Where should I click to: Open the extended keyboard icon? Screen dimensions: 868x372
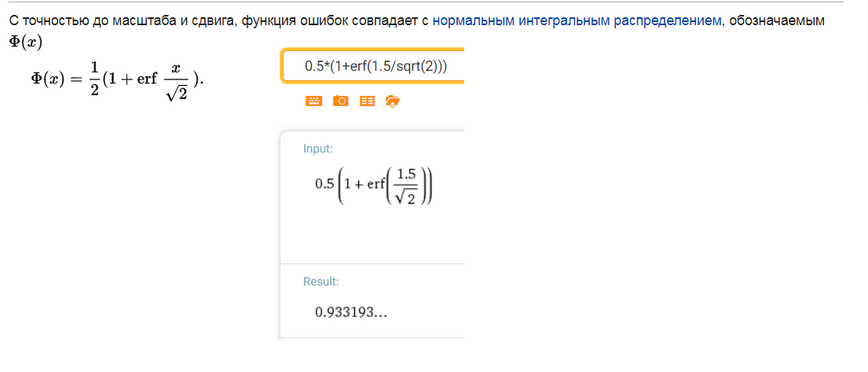pyautogui.click(x=313, y=101)
